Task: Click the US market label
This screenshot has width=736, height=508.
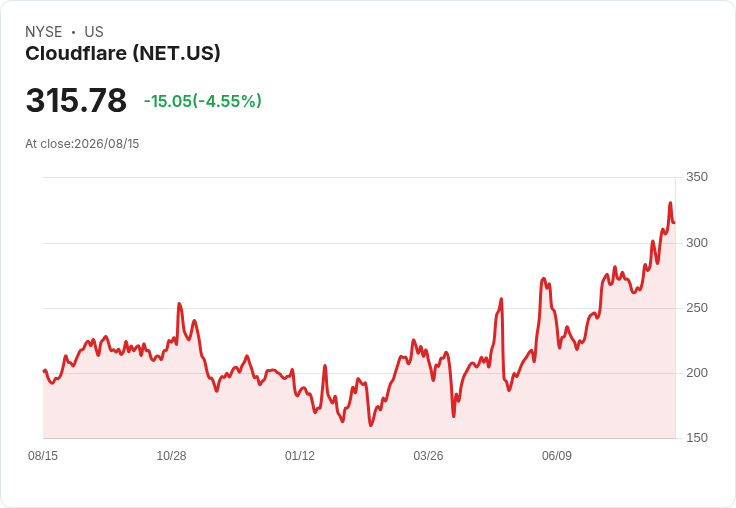Action: coord(94,32)
